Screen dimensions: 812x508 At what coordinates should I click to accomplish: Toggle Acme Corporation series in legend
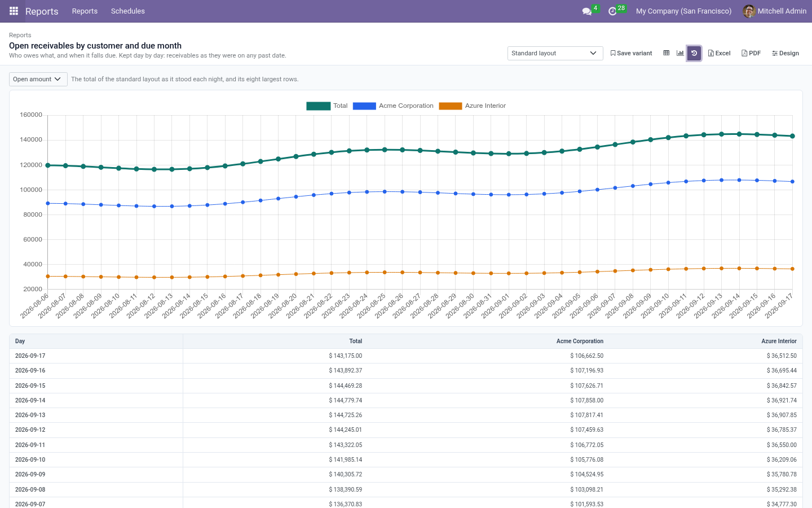tap(393, 106)
